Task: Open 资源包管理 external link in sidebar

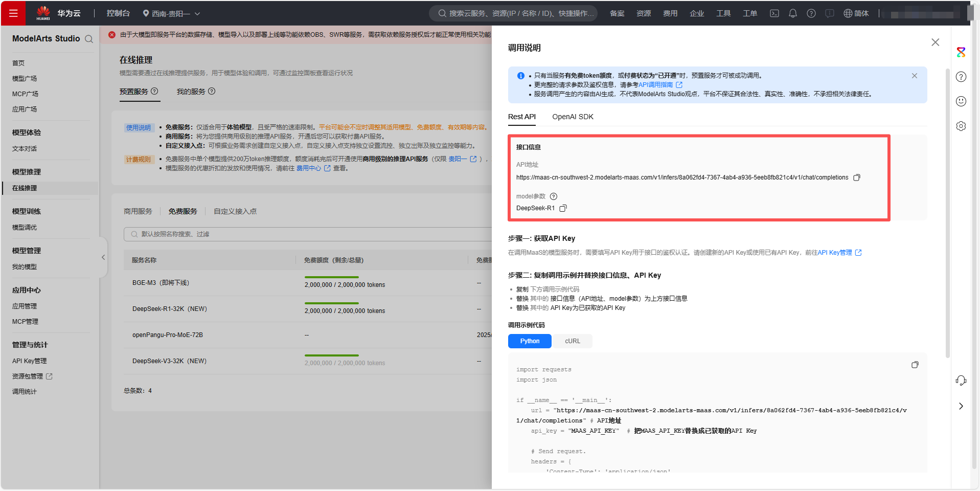Action: pyautogui.click(x=32, y=376)
